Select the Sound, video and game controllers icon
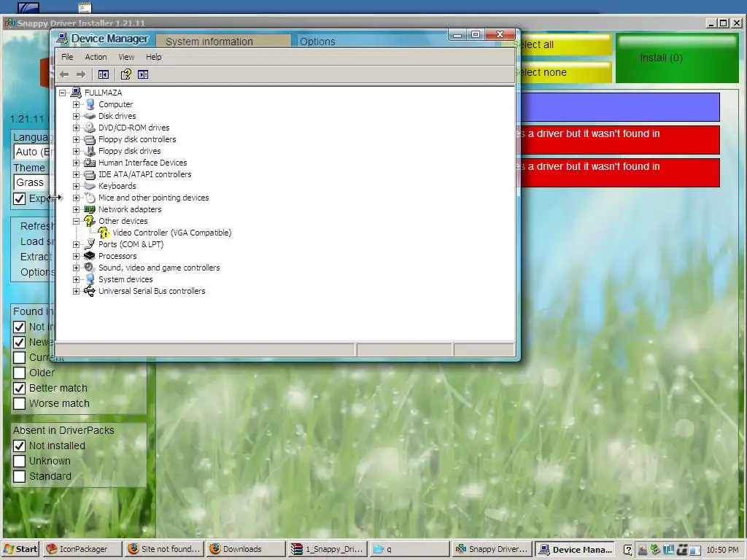The height and width of the screenshot is (560, 747). pos(90,268)
